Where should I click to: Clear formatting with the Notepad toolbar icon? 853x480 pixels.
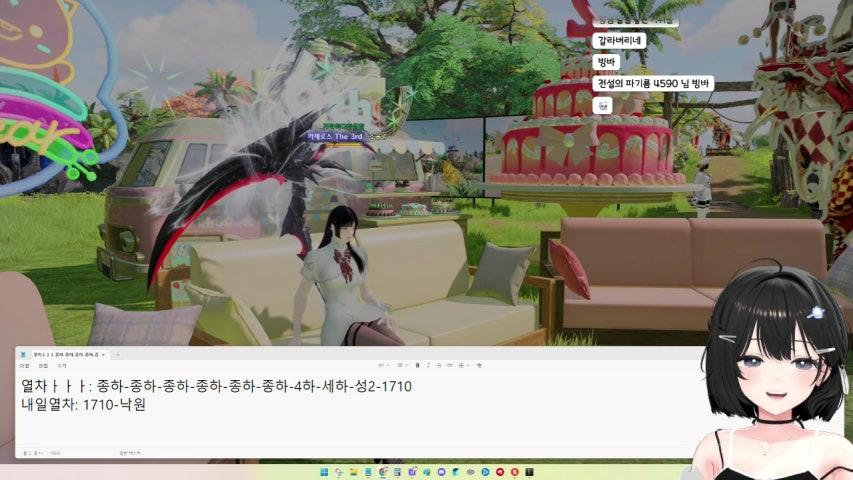(x=479, y=365)
